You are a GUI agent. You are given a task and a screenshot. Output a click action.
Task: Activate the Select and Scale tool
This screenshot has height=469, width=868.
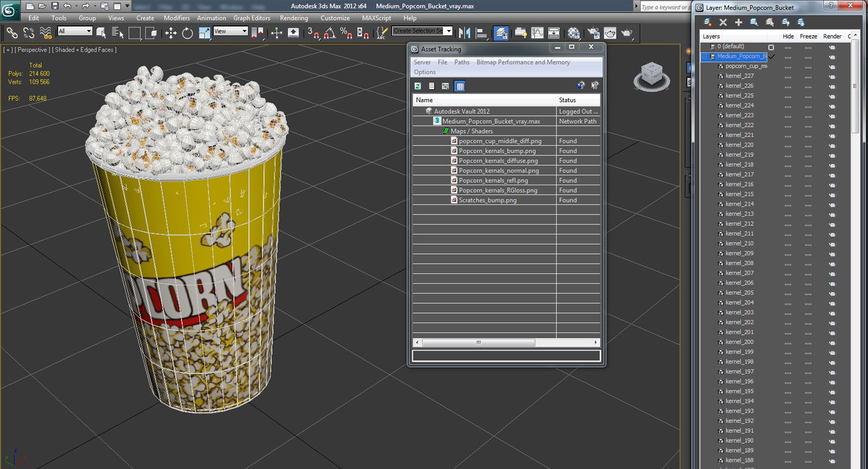coord(204,33)
